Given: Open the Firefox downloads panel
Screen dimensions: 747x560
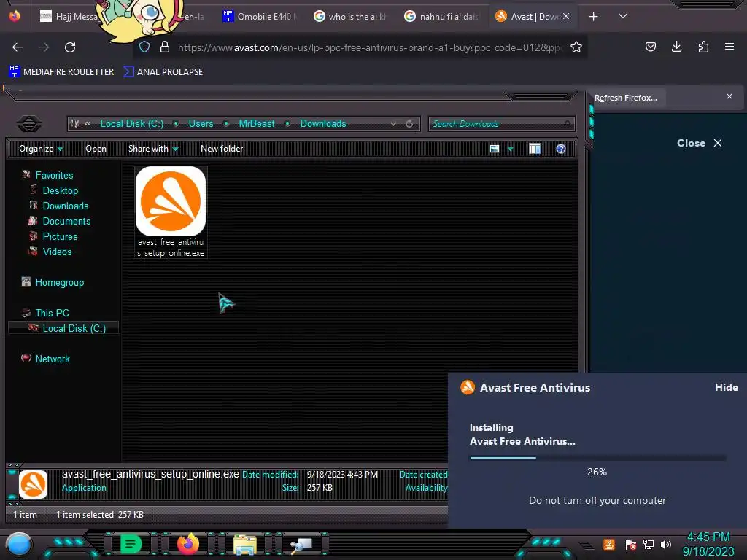Looking at the screenshot, I should click(676, 47).
